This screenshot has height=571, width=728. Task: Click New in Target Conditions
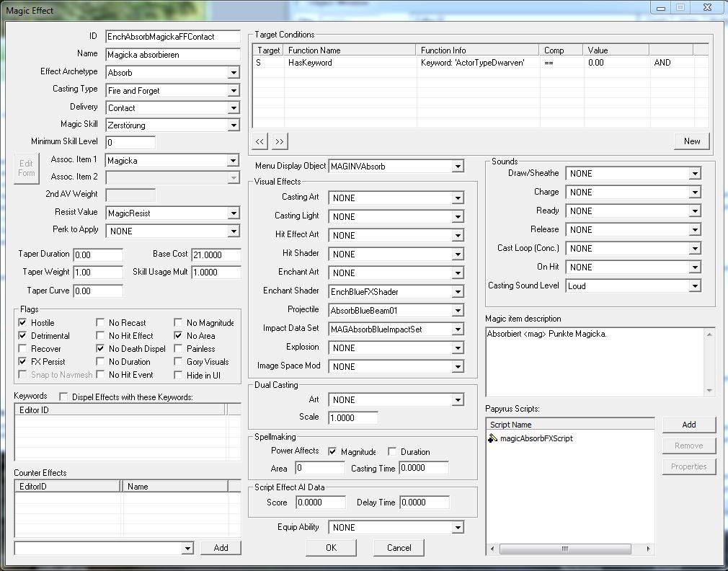(692, 141)
